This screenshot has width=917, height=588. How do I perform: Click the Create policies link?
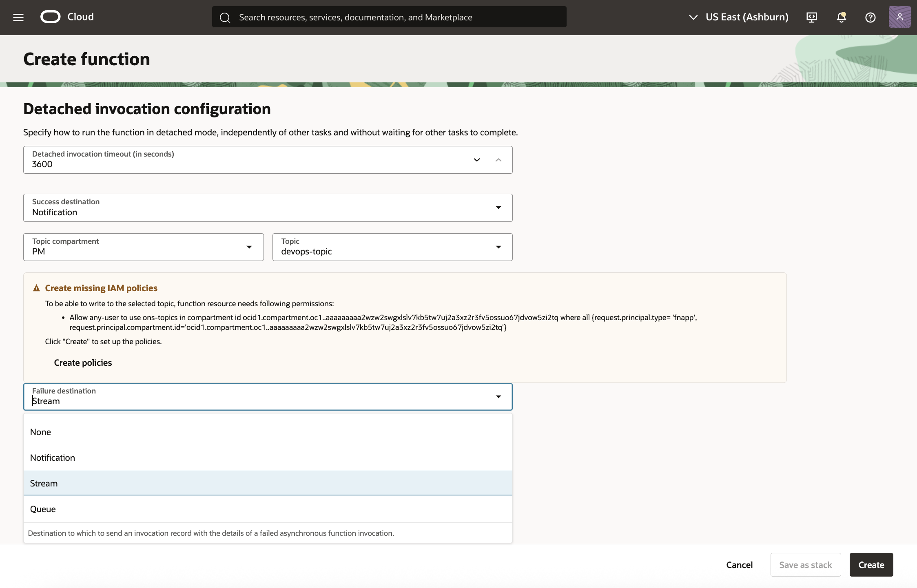tap(83, 363)
